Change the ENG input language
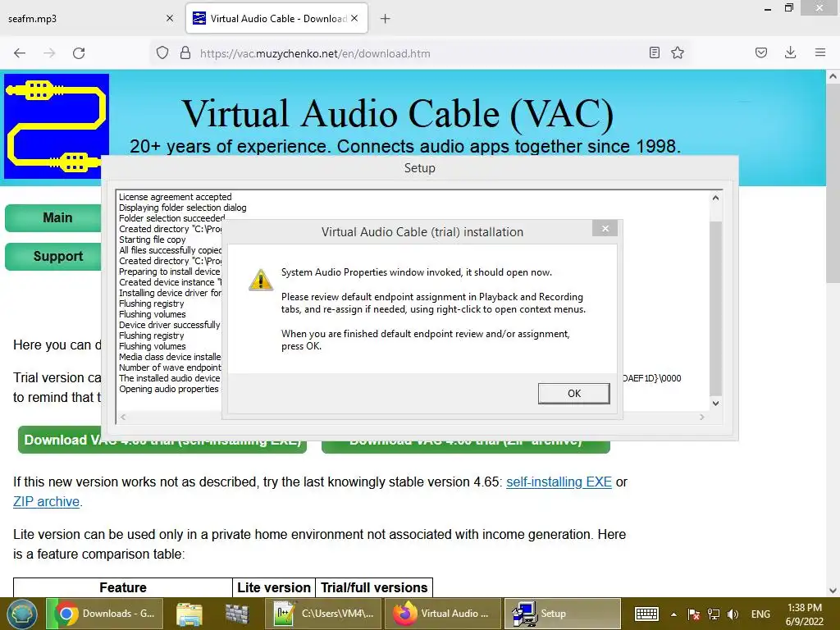Image resolution: width=840 pixels, height=630 pixels. click(760, 614)
